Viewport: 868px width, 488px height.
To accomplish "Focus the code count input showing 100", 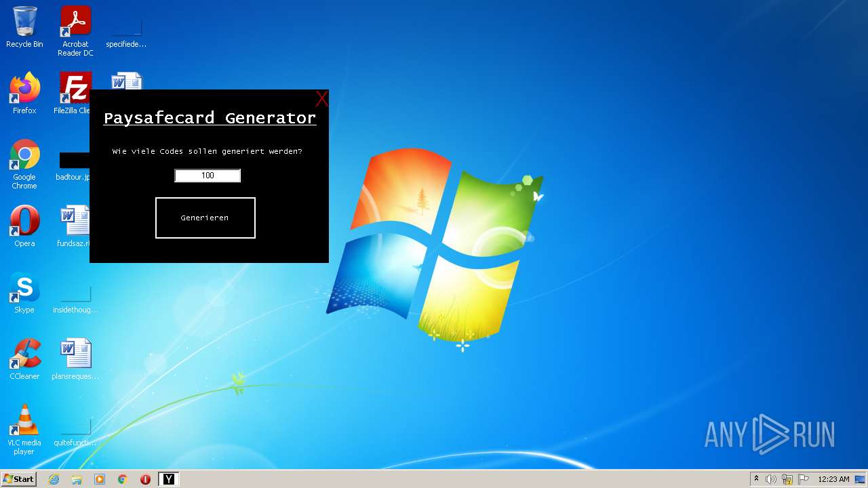I will pyautogui.click(x=208, y=176).
